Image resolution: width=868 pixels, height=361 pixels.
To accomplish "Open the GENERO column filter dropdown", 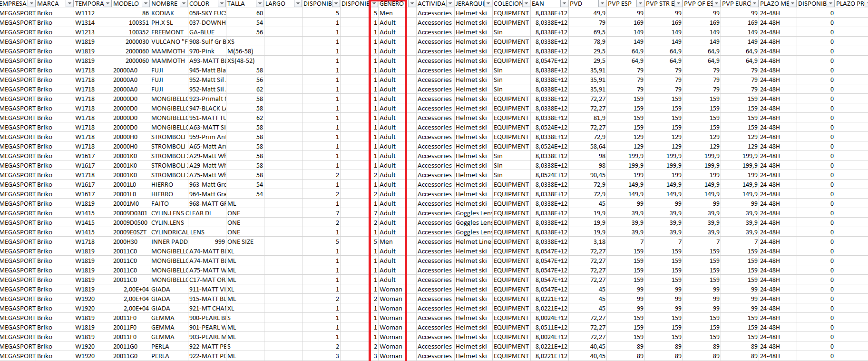I will (x=412, y=3).
